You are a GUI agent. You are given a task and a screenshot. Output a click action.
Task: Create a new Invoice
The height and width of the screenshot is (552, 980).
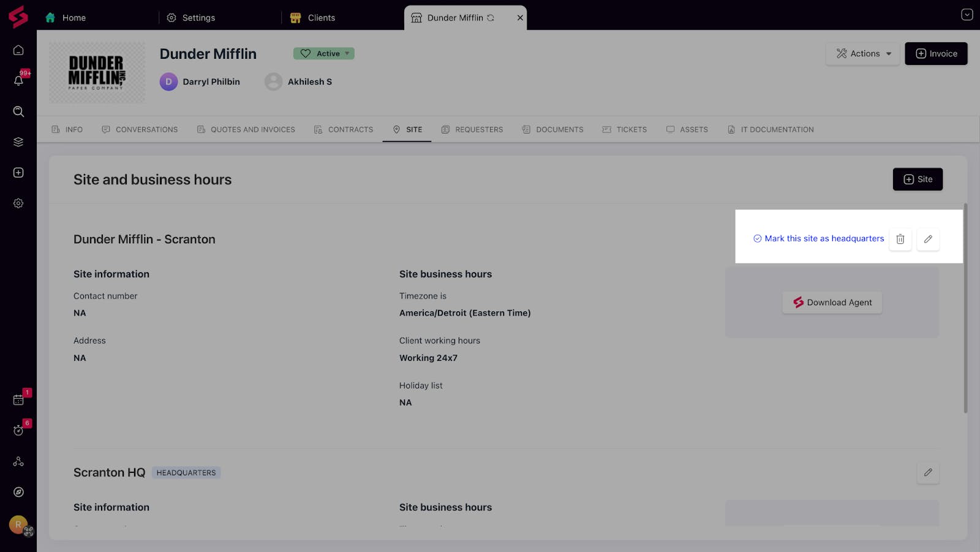point(936,54)
